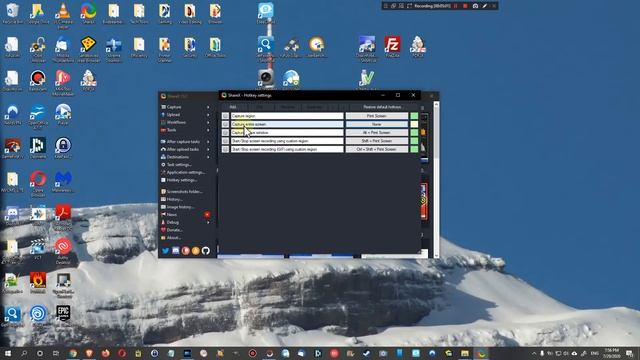Screen dimensions: 640x360
Task: Open the About entry in ShareX
Action: pos(173,238)
